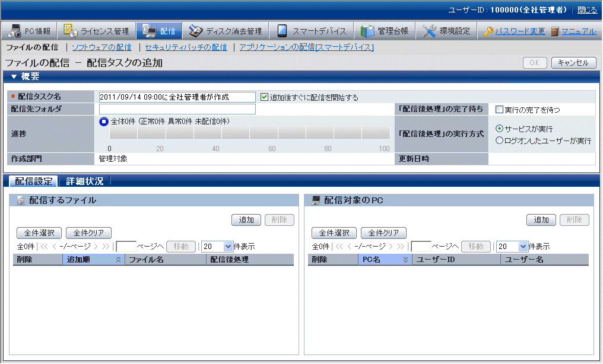Click 全件クリア in PC panel
603x364 pixels.
click(x=383, y=232)
